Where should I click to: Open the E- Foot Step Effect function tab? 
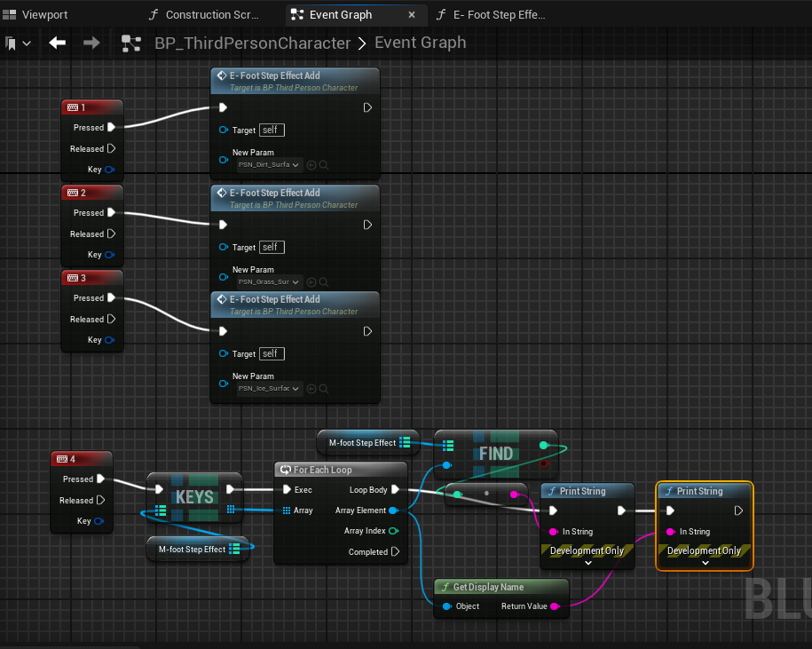[x=491, y=14]
